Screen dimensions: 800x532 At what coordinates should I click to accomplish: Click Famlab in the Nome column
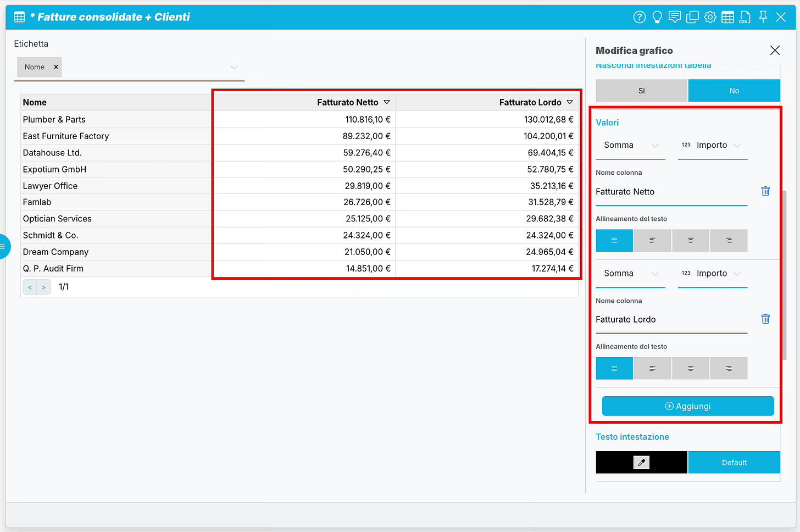pos(37,202)
